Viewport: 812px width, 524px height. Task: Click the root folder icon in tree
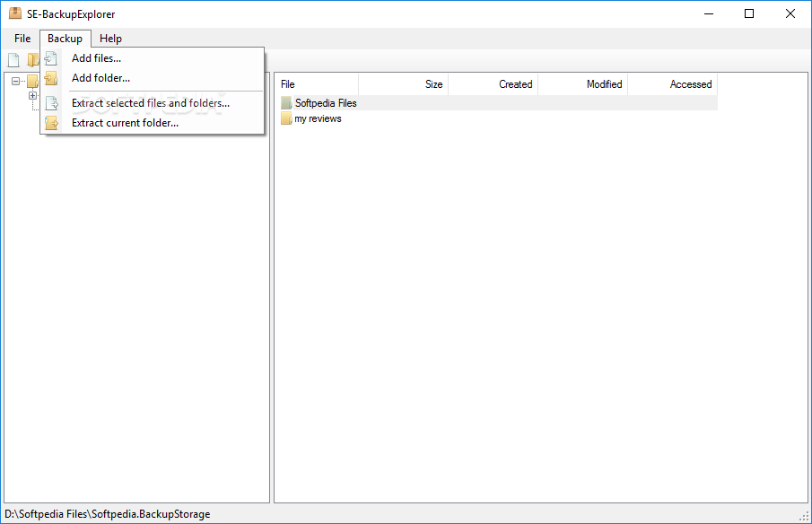[x=32, y=81]
